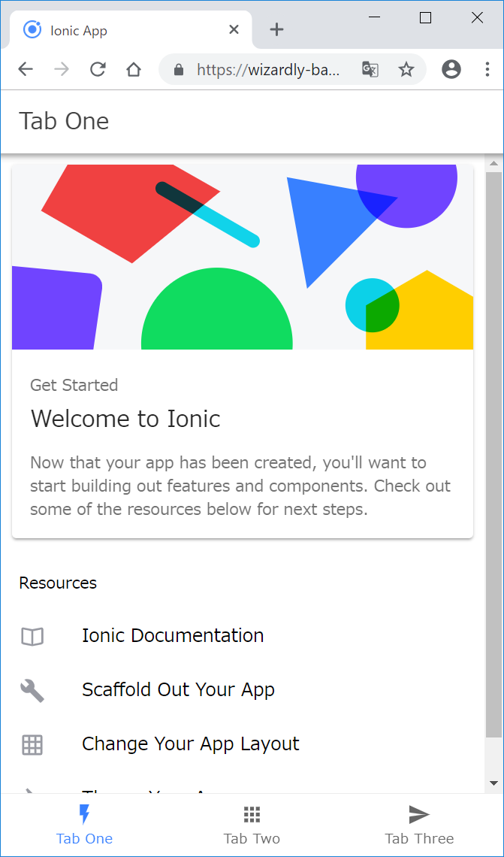The width and height of the screenshot is (504, 857).
Task: Open Chrome's three-dot menu
Action: click(x=487, y=70)
